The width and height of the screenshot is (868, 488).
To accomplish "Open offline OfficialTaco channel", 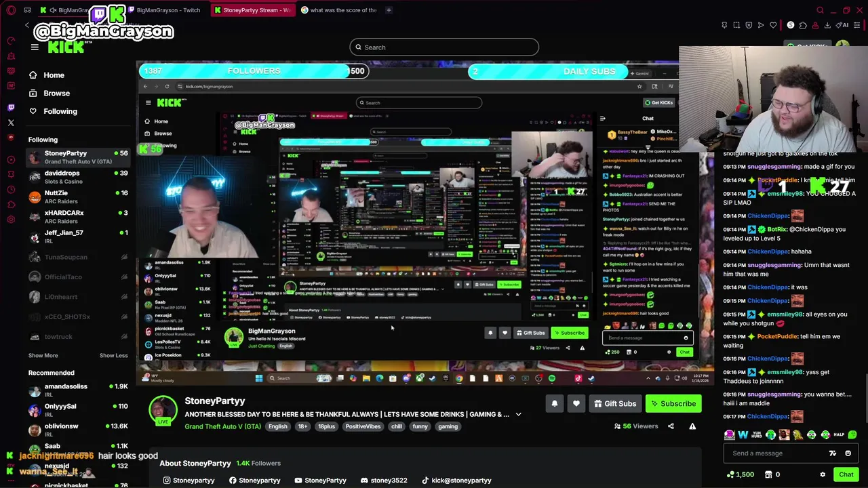I will (78, 277).
